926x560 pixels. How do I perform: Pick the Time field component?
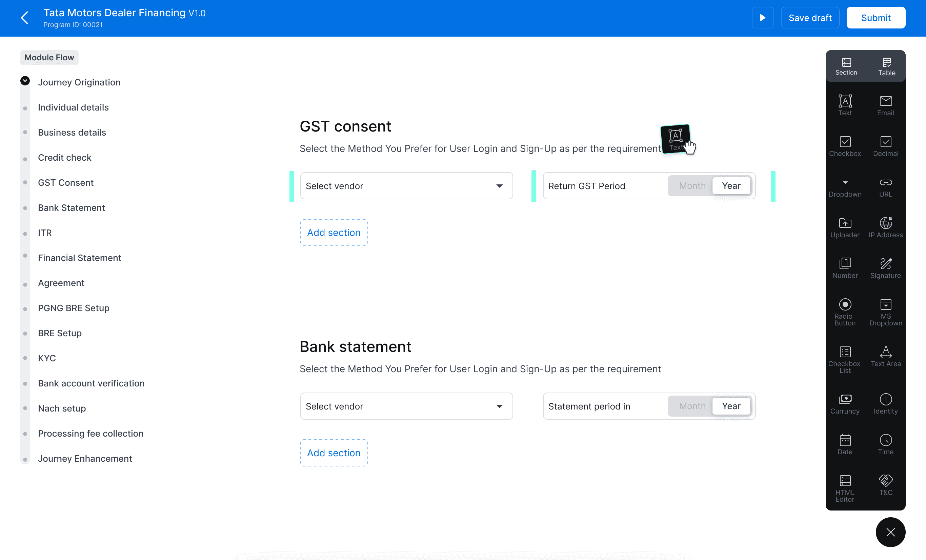885,445
